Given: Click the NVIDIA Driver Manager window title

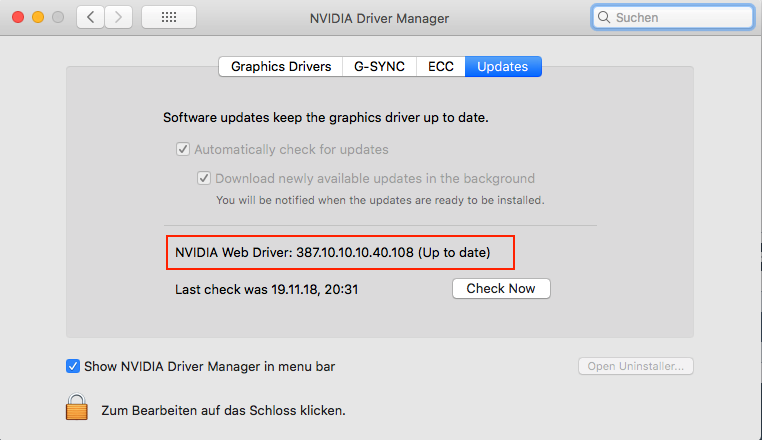Looking at the screenshot, I should [380, 17].
